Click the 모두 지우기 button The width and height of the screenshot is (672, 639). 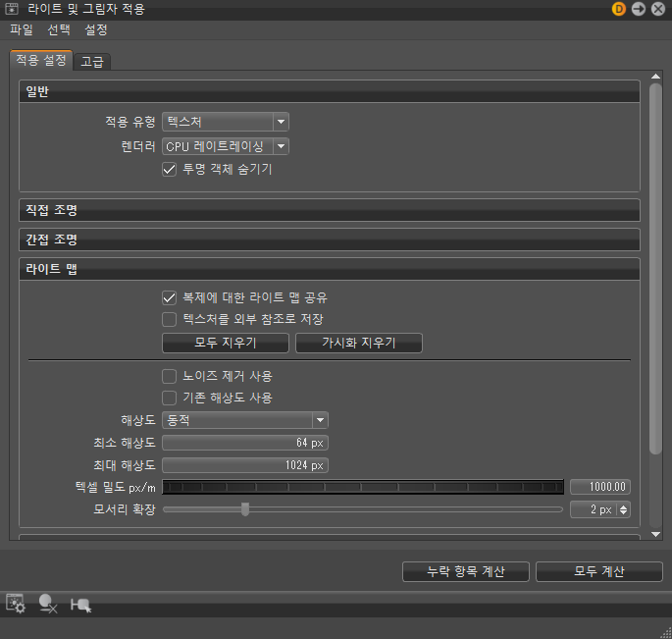[226, 344]
